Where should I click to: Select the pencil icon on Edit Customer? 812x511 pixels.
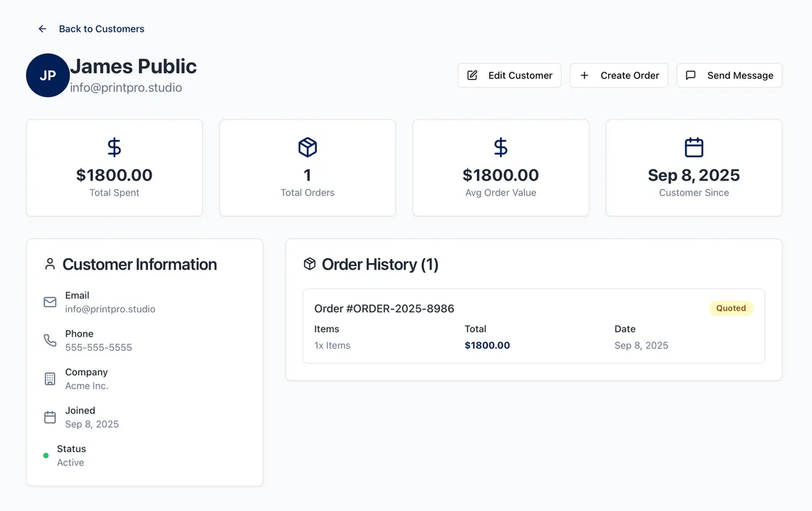[x=472, y=75]
